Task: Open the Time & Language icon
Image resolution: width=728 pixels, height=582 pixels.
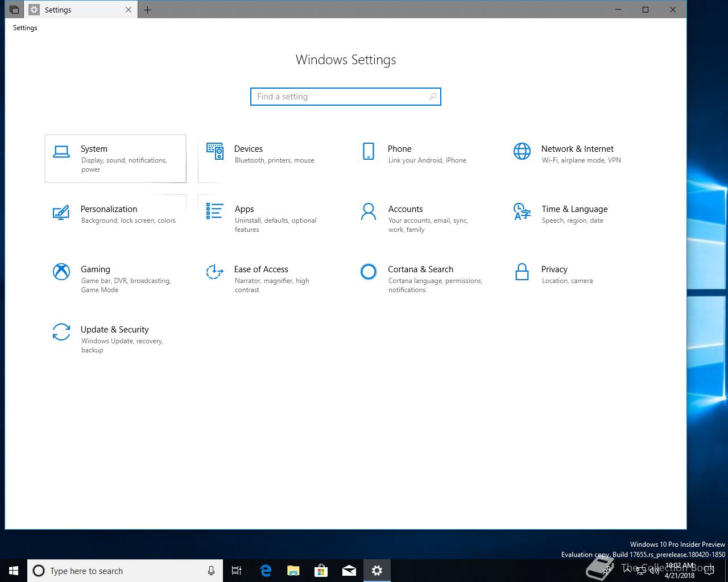Action: coord(522,211)
